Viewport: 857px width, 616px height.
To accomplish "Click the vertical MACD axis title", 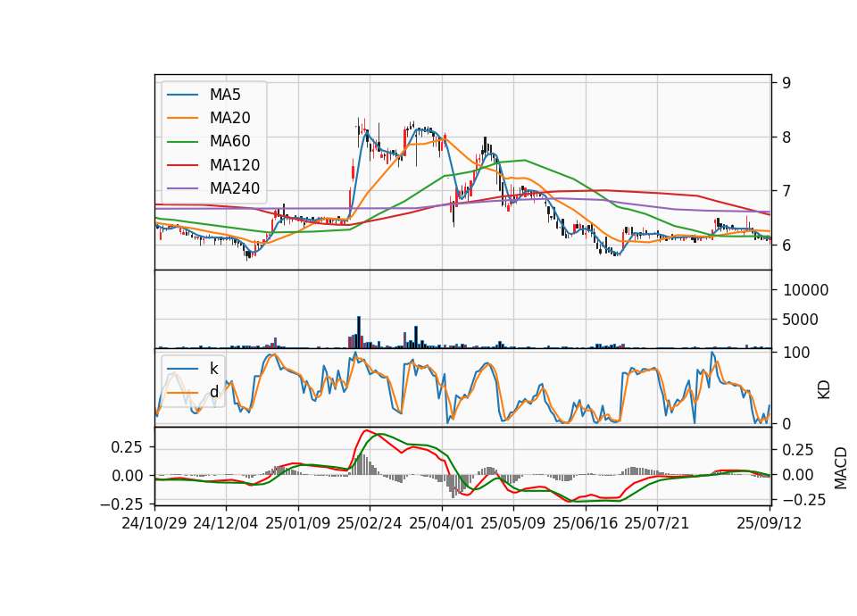I will pos(841,468).
